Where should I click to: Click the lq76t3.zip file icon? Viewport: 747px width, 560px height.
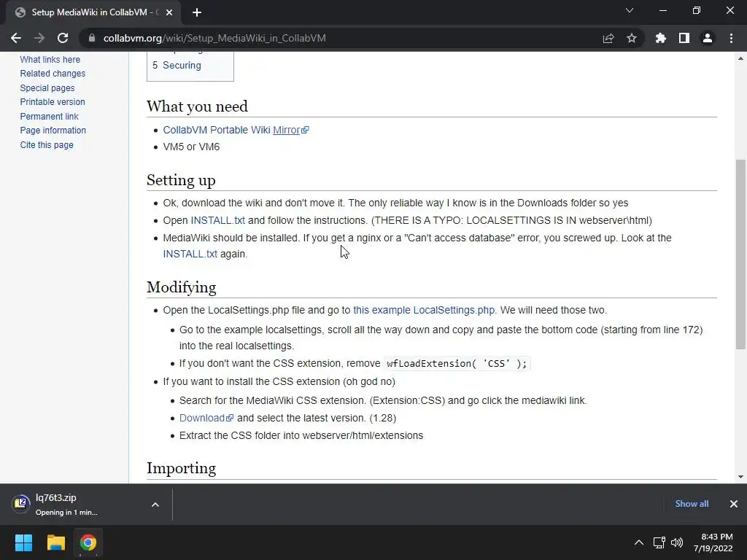[20, 503]
